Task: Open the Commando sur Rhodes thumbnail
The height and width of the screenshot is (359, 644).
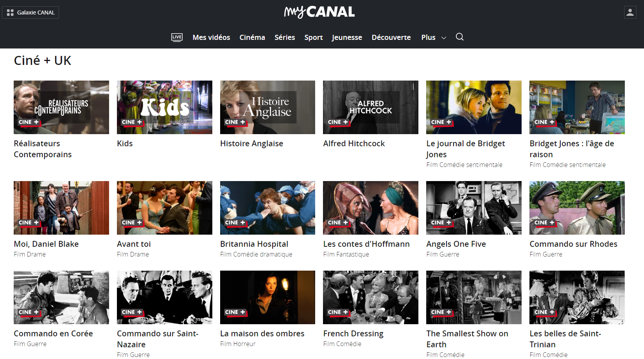Action: point(577,208)
